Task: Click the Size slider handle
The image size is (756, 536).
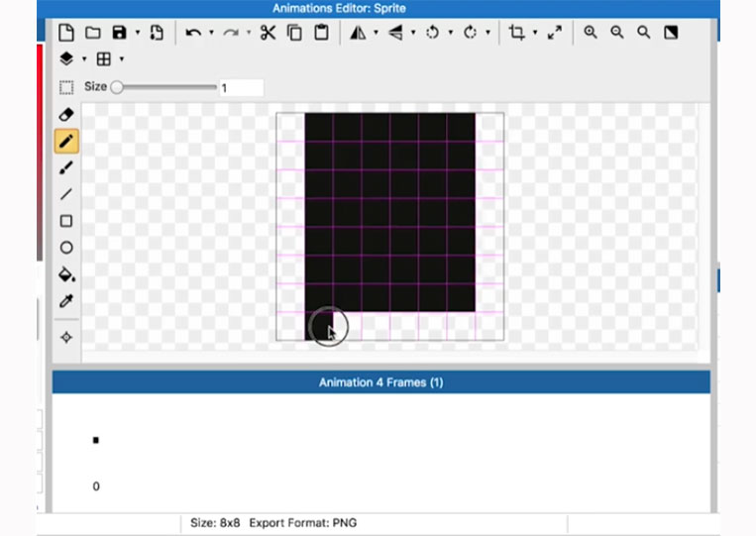Action: [x=117, y=87]
